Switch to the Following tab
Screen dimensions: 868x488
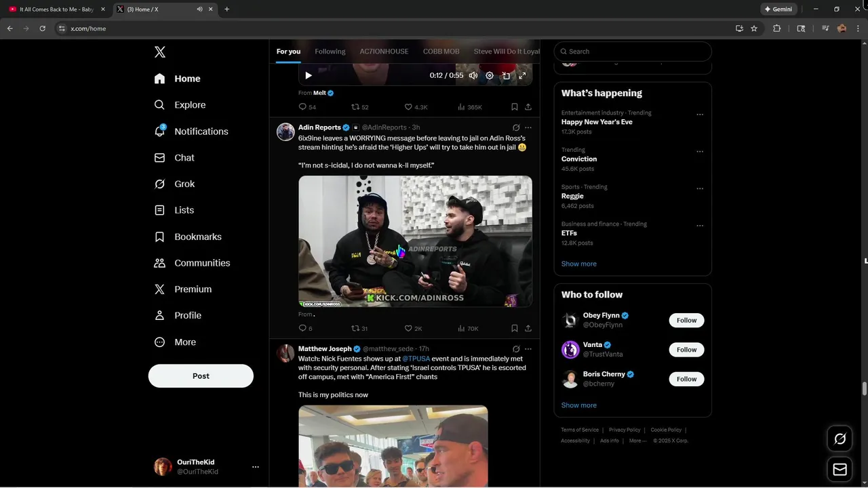click(x=330, y=52)
